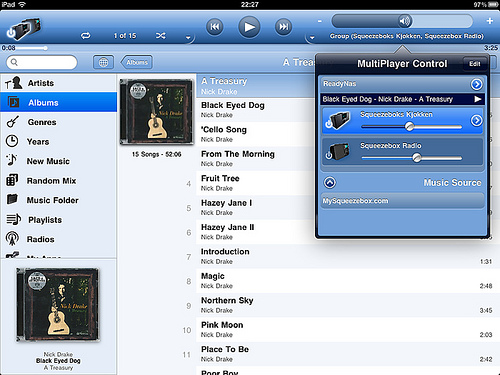500x375 pixels.
Task: Click the Years clock icon
Action: [x=12, y=141]
